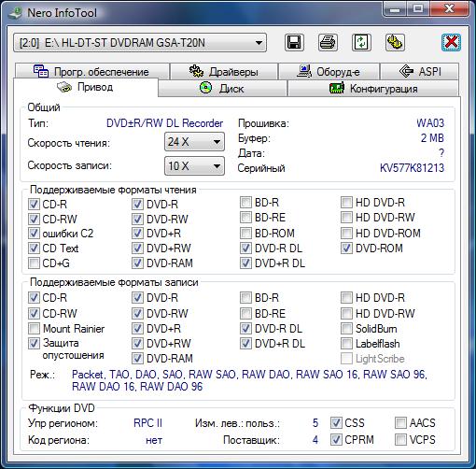Toggle CD Text checkbox
Screen dimensions: 476x469
coord(34,249)
